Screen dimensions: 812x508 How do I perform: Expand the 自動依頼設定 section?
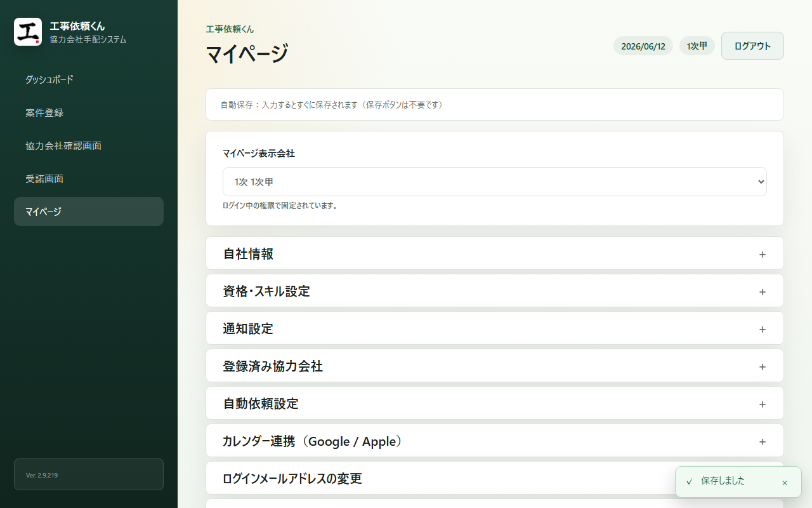click(495, 403)
